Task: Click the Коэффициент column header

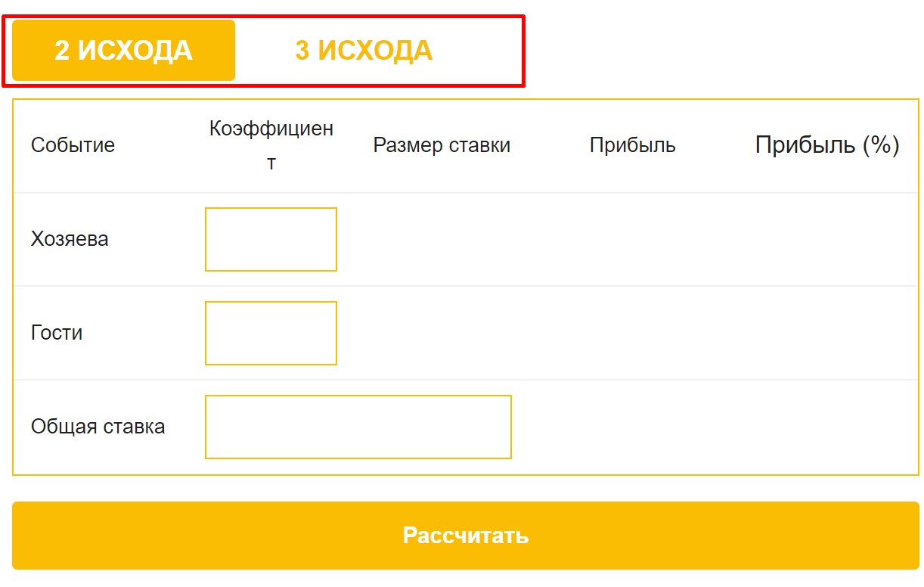Action: click(x=271, y=145)
